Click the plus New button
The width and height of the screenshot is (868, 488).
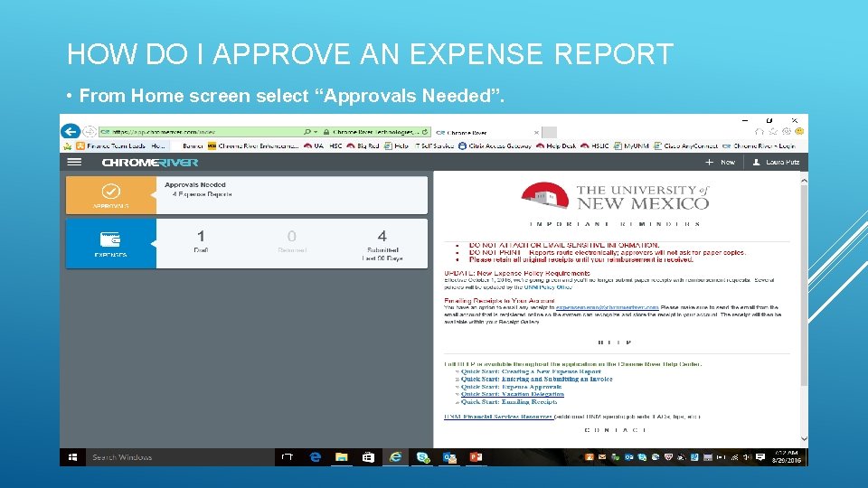click(720, 162)
